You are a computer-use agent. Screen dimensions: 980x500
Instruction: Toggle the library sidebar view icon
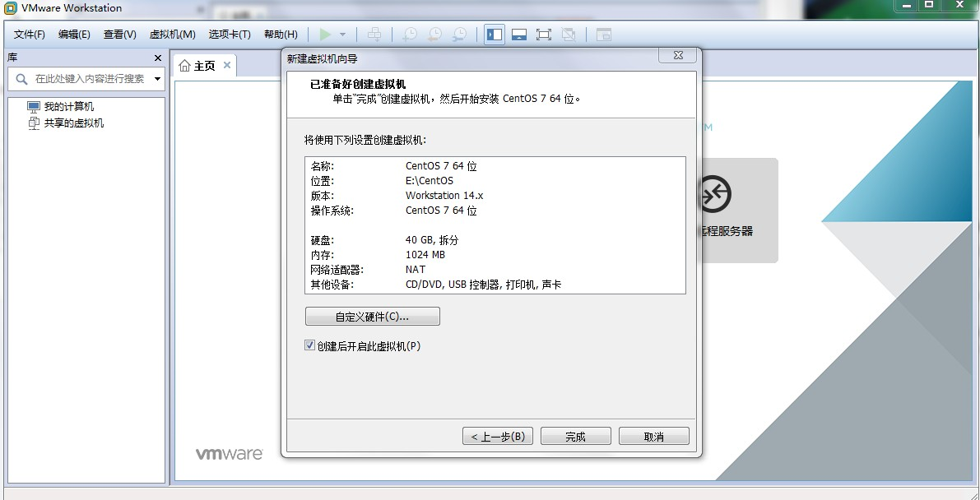(x=495, y=35)
